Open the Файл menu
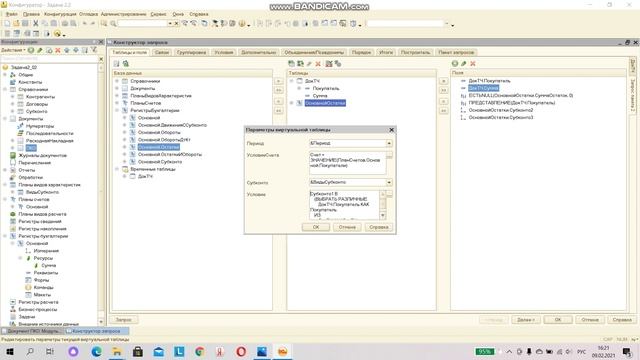Viewport: 640px width, 360px height. click(x=11, y=14)
